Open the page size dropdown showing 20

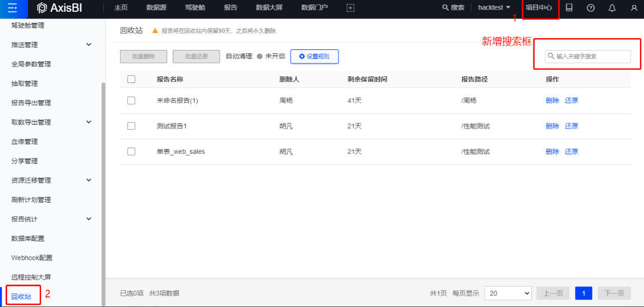507,293
